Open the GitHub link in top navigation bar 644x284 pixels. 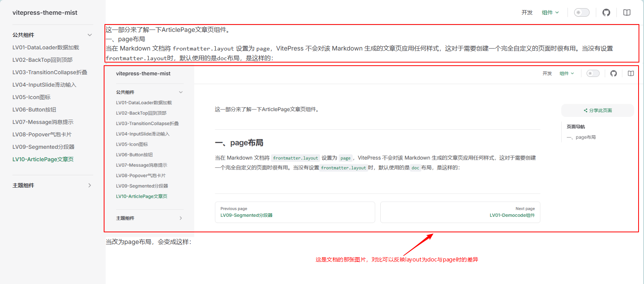[x=606, y=12]
